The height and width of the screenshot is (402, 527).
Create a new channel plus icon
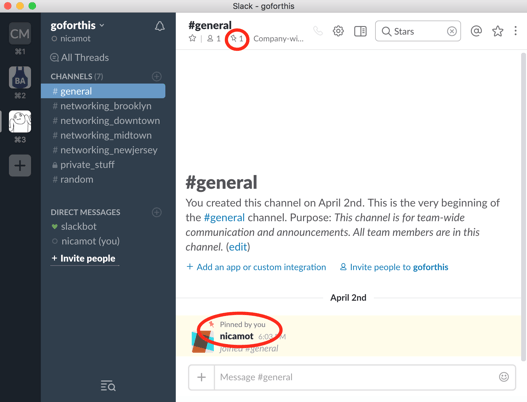(157, 77)
